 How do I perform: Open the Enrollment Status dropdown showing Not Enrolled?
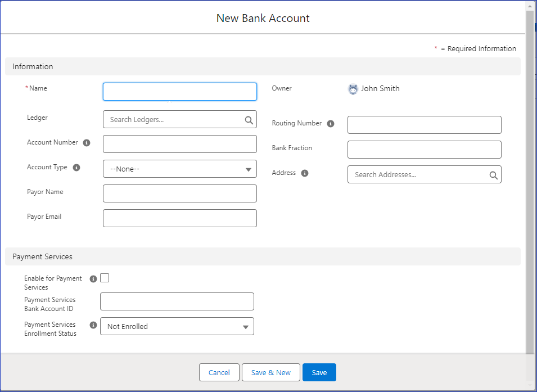(177, 326)
